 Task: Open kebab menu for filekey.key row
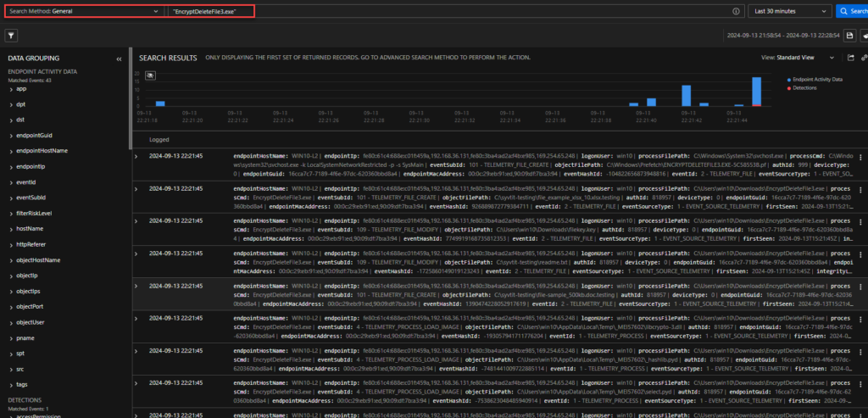[860, 222]
